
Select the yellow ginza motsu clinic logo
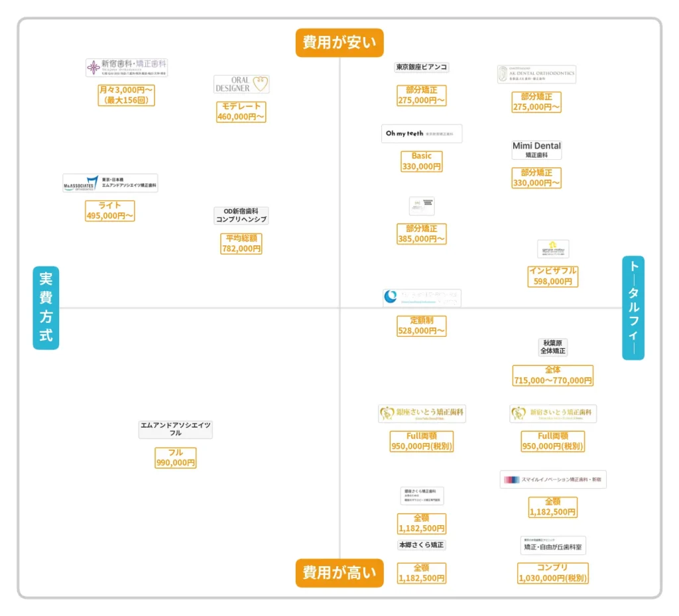coord(553,249)
